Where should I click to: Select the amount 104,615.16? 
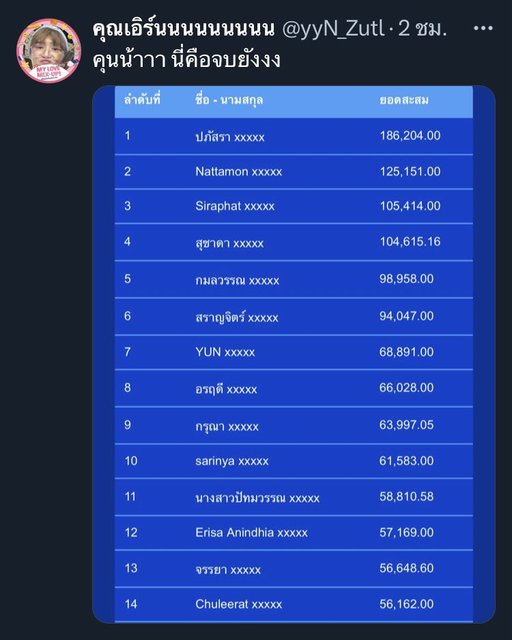pos(410,242)
